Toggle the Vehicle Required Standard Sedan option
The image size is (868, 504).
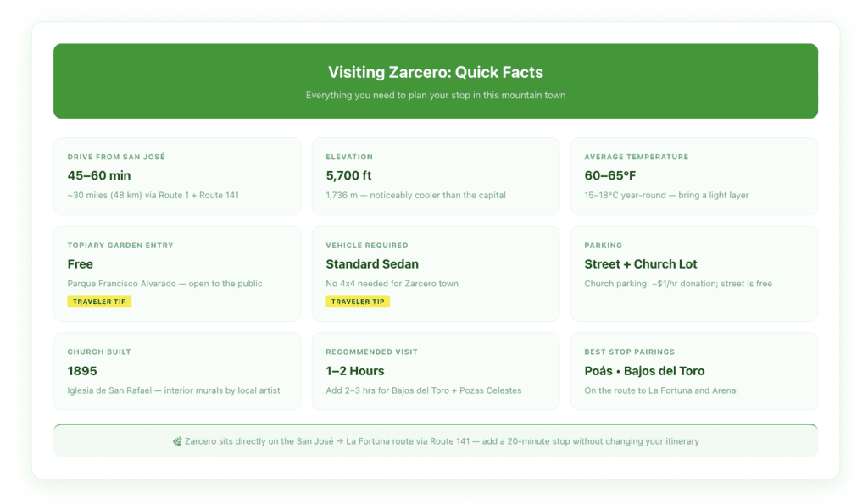pos(371,264)
